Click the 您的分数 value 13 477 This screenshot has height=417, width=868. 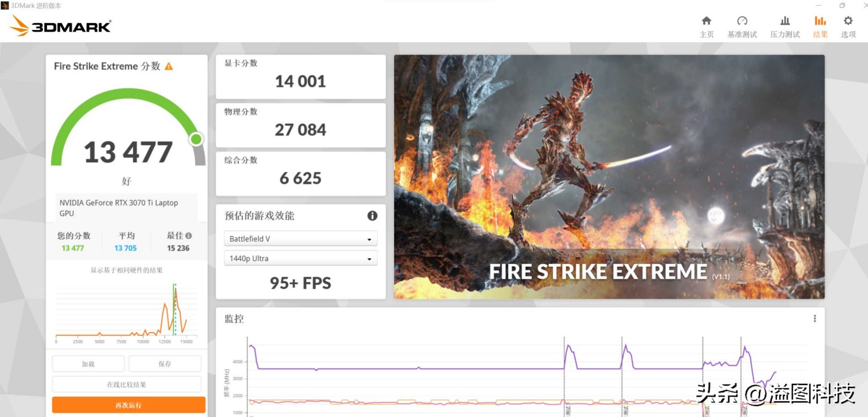(x=72, y=248)
